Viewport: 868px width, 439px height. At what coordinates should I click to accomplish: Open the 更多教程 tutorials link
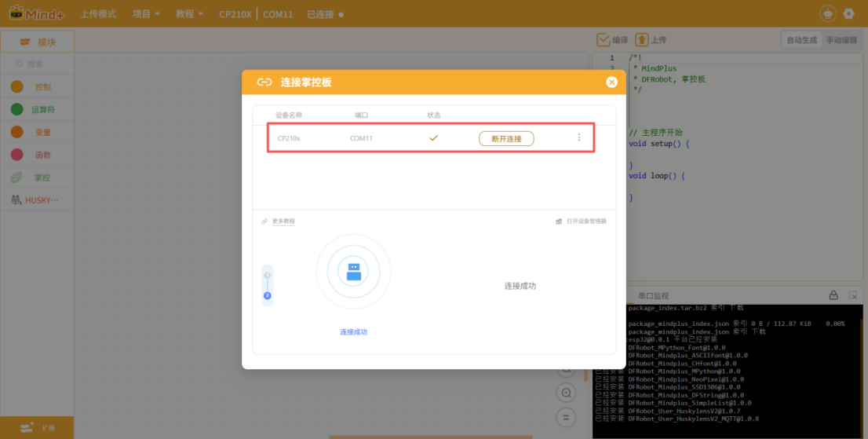283,221
